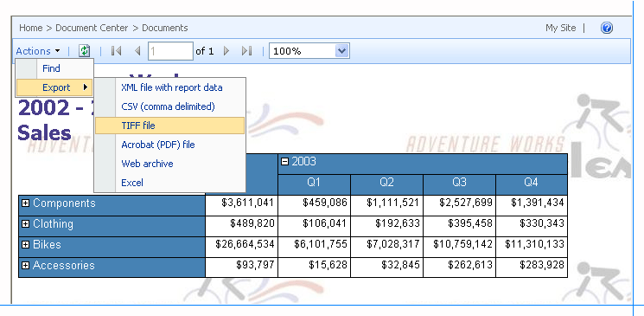Image resolution: width=644 pixels, height=316 pixels.
Task: Click the green Refresh report icon
Action: 84,51
